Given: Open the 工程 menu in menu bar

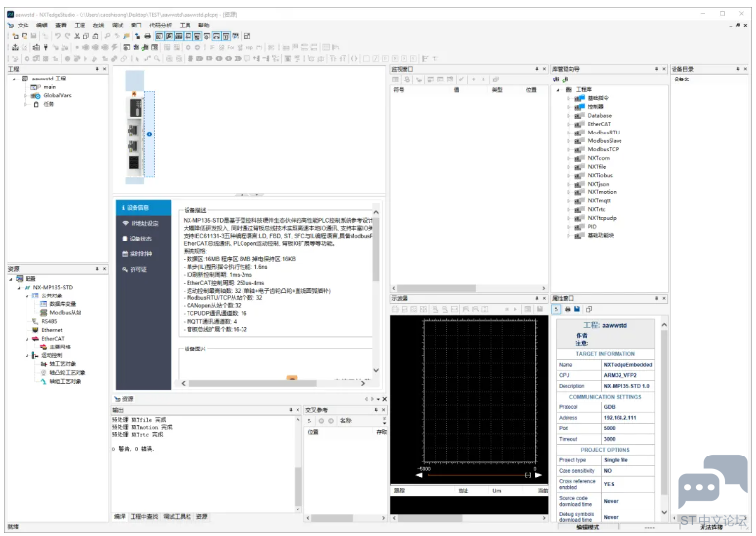Looking at the screenshot, I should 80,26.
